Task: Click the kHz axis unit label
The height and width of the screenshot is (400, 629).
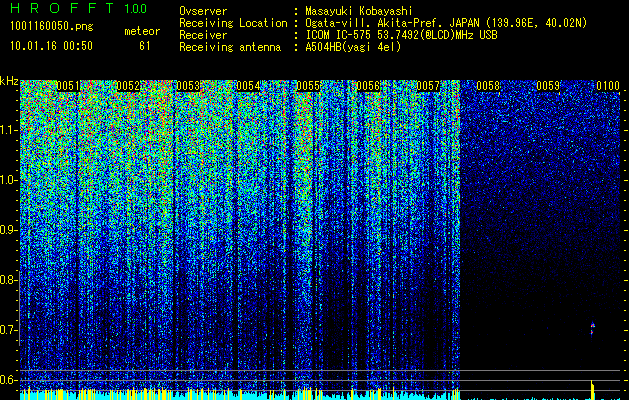Action: tap(9, 81)
